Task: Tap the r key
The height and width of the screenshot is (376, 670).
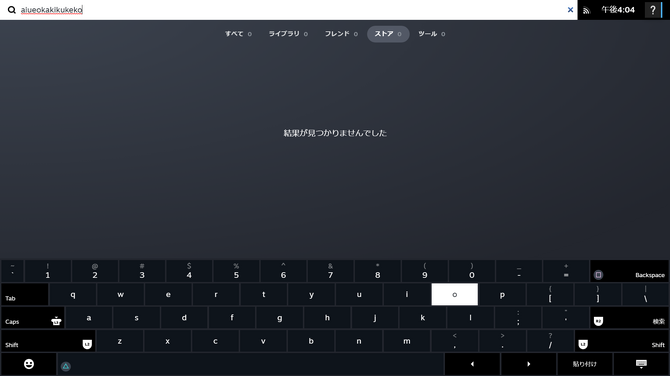Action: [216, 294]
